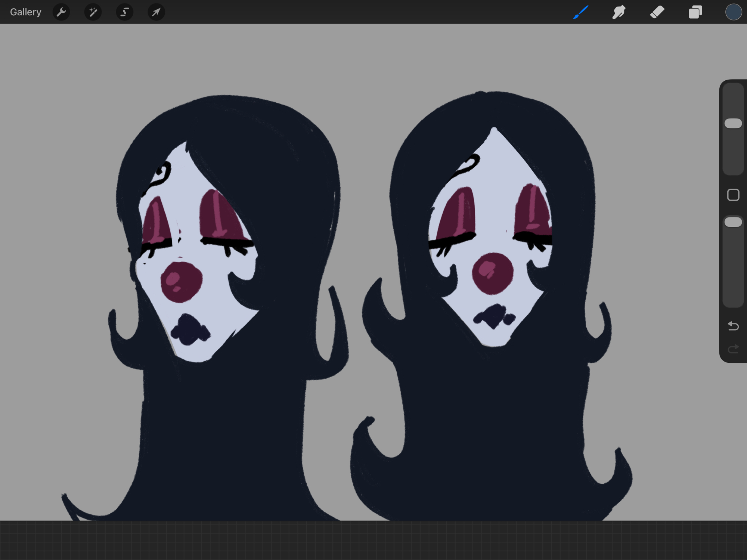This screenshot has width=747, height=560.
Task: Activate the Selection tool
Action: pyautogui.click(x=124, y=12)
